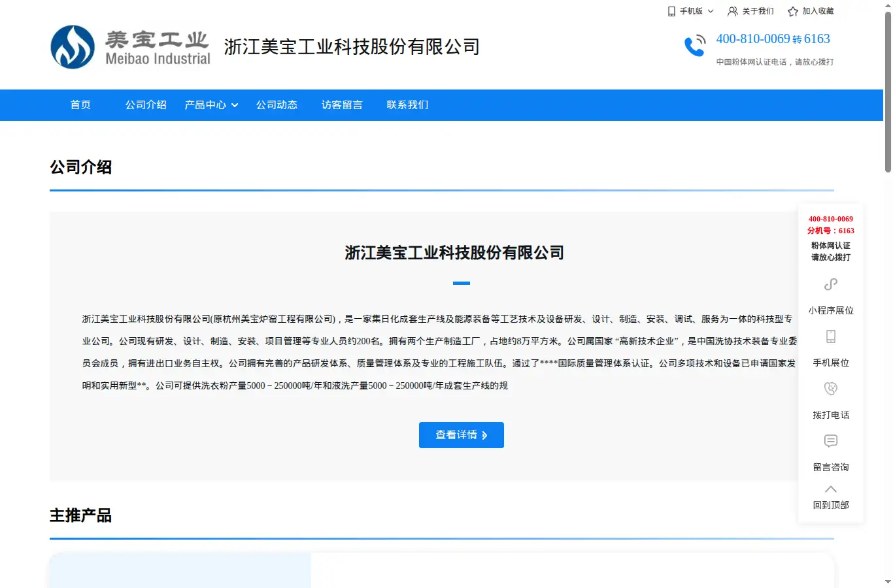The height and width of the screenshot is (588, 893).
Task: Click the star icon for 加入收藏
Action: point(793,11)
